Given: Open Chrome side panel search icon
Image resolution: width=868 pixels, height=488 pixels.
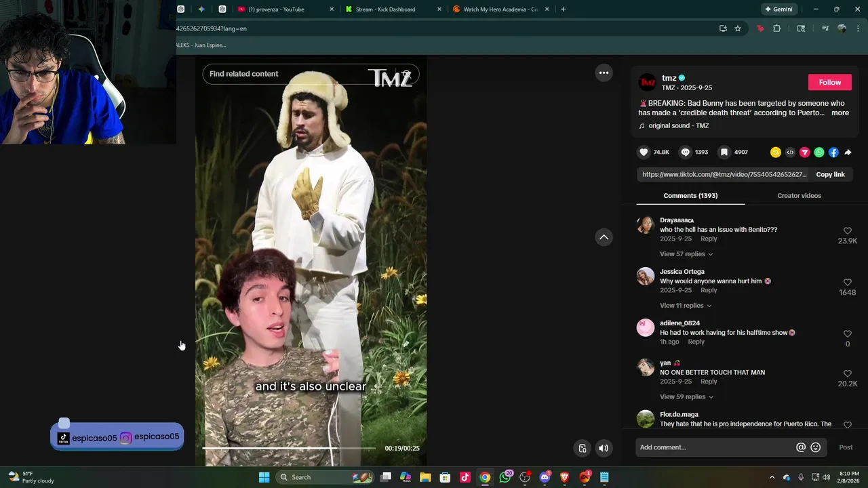Looking at the screenshot, I should 801,28.
